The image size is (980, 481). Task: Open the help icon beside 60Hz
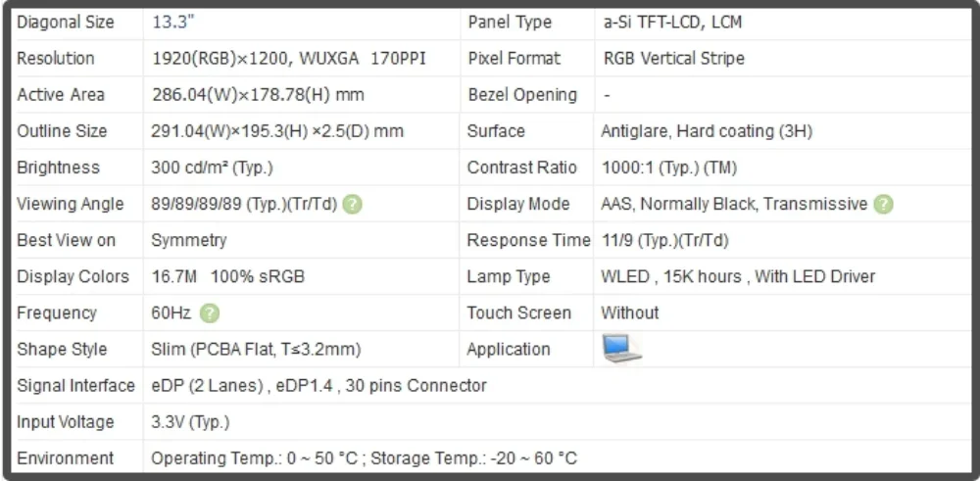pos(210,313)
